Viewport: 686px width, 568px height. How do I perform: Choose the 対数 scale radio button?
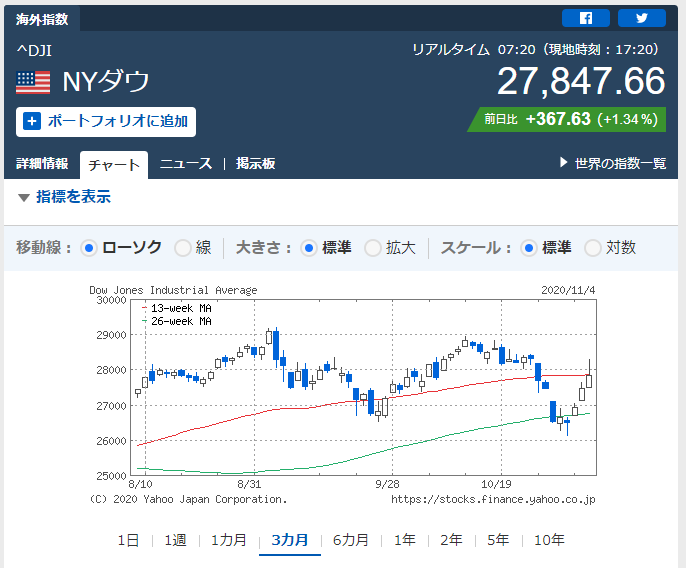[x=593, y=249]
